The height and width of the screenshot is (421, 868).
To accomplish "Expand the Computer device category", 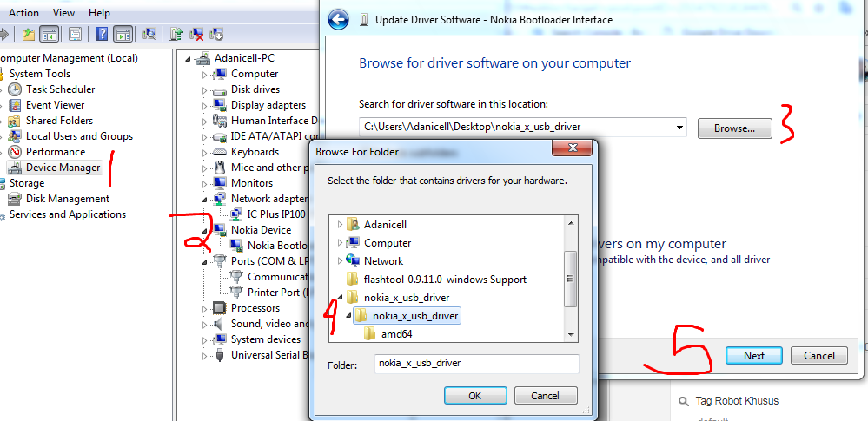I will tap(204, 74).
